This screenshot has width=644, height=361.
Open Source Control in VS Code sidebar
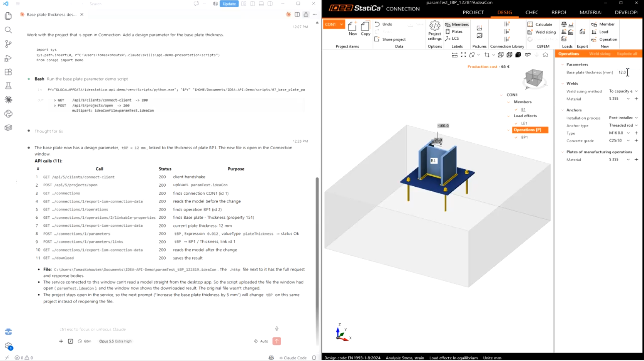click(x=8, y=44)
